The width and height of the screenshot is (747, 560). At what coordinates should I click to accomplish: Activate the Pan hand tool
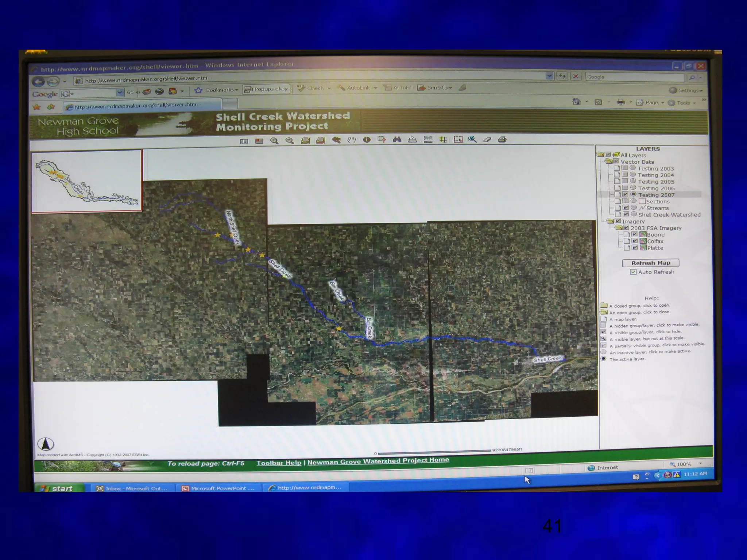(x=351, y=140)
